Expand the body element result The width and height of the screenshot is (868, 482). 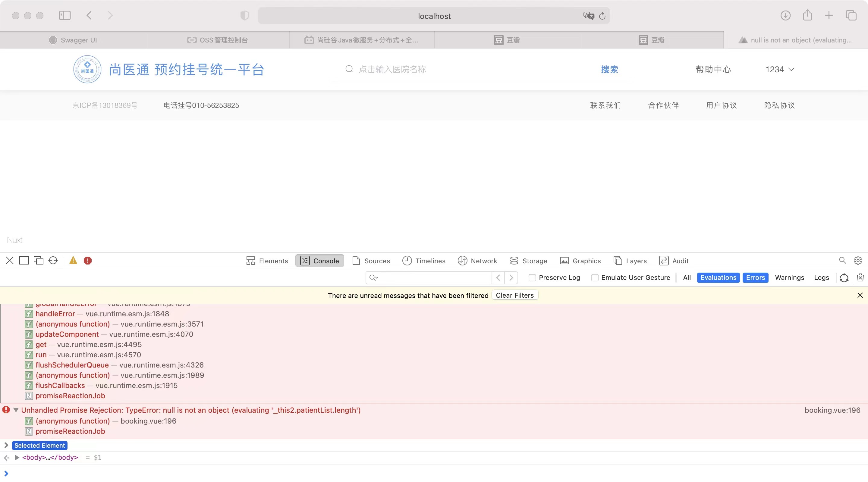coord(17,457)
